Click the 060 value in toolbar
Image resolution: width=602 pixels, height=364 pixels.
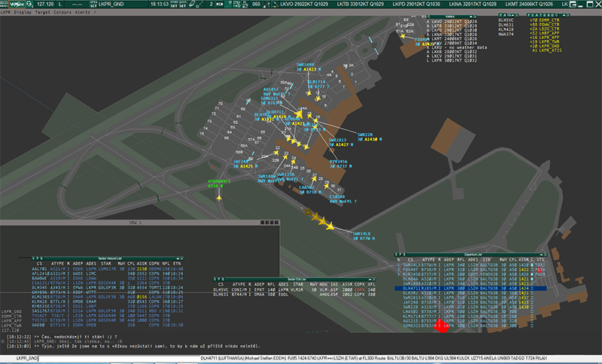256,4
